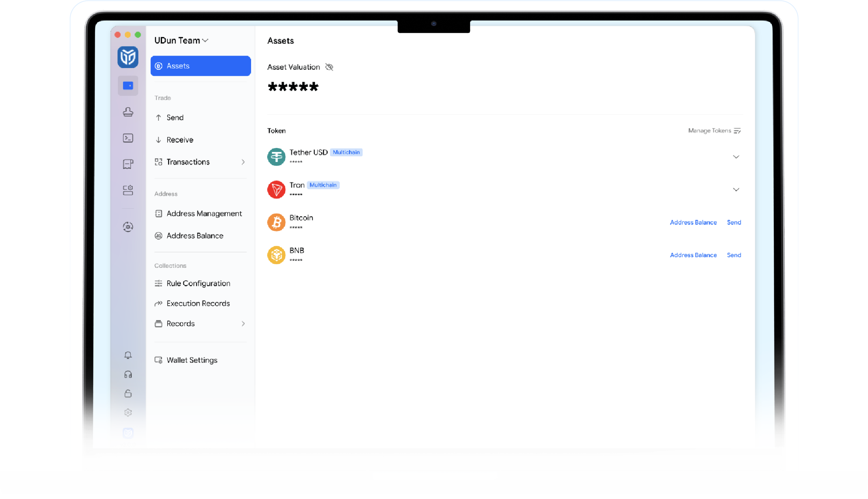Open Address Balance link for BNB
This screenshot has width=868, height=499.
pos(693,255)
